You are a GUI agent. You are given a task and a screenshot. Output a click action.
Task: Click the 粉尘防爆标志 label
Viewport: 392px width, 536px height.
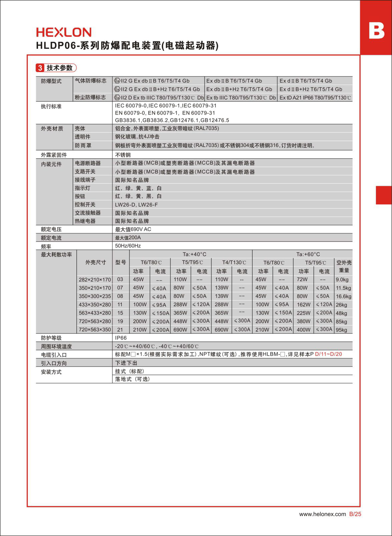[90, 97]
